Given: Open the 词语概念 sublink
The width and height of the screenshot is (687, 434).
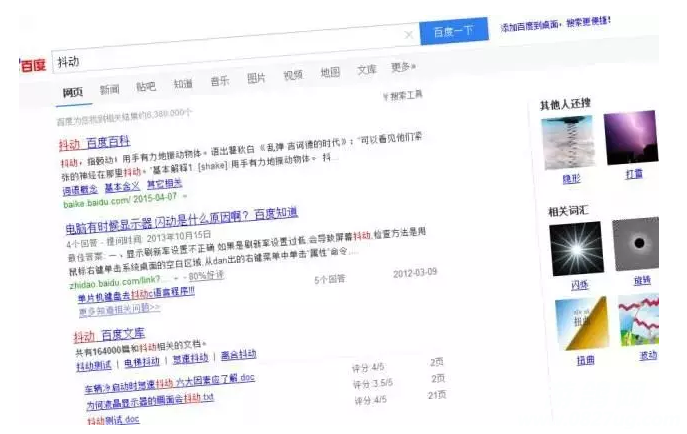Looking at the screenshot, I should [80, 190].
